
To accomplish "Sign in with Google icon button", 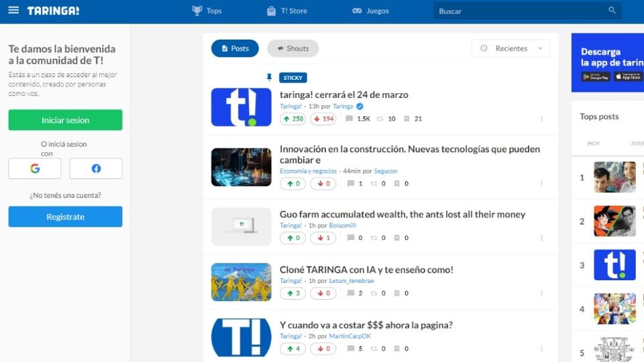I will 35,168.
